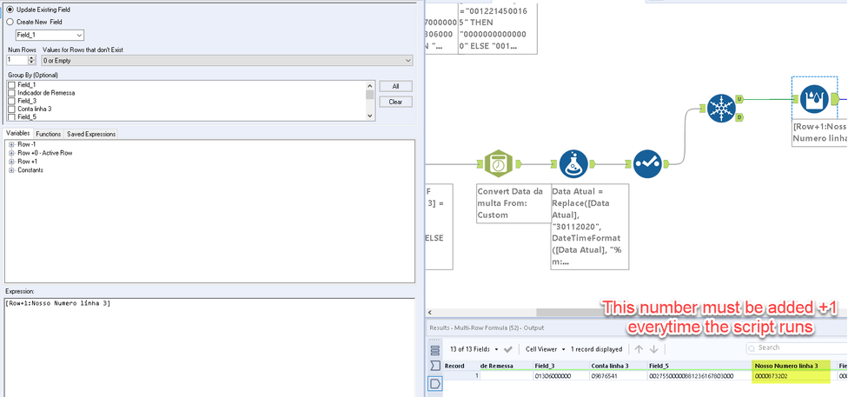Click DateTime tool's output anchor
The height and width of the screenshot is (397, 868).
point(519,164)
